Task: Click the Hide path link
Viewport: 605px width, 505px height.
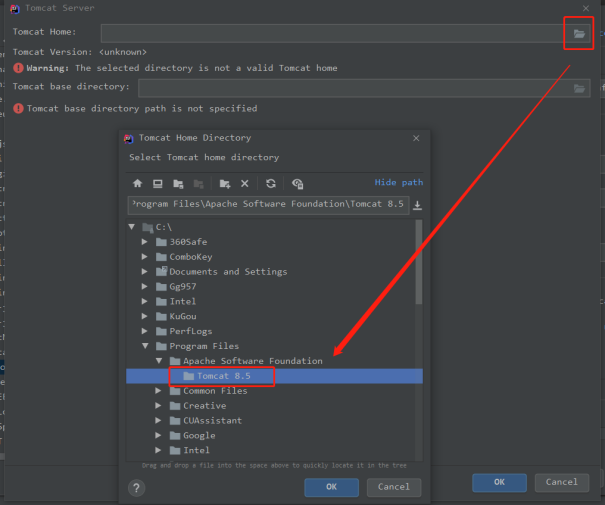Action: [399, 182]
